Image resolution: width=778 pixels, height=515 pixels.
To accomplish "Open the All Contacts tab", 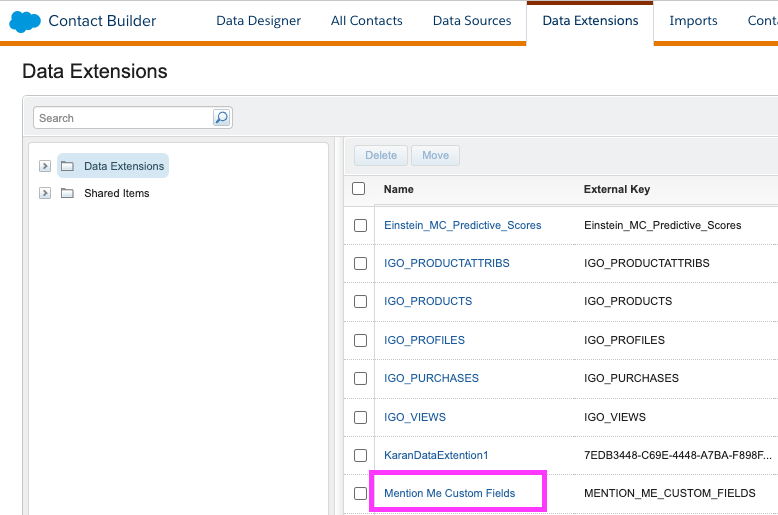I will pos(367,21).
